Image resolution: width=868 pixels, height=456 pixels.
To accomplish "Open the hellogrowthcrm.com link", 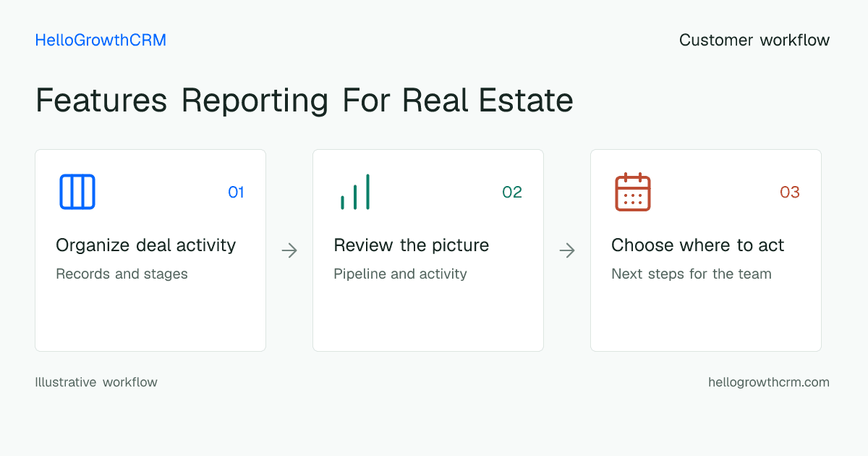I will [769, 382].
